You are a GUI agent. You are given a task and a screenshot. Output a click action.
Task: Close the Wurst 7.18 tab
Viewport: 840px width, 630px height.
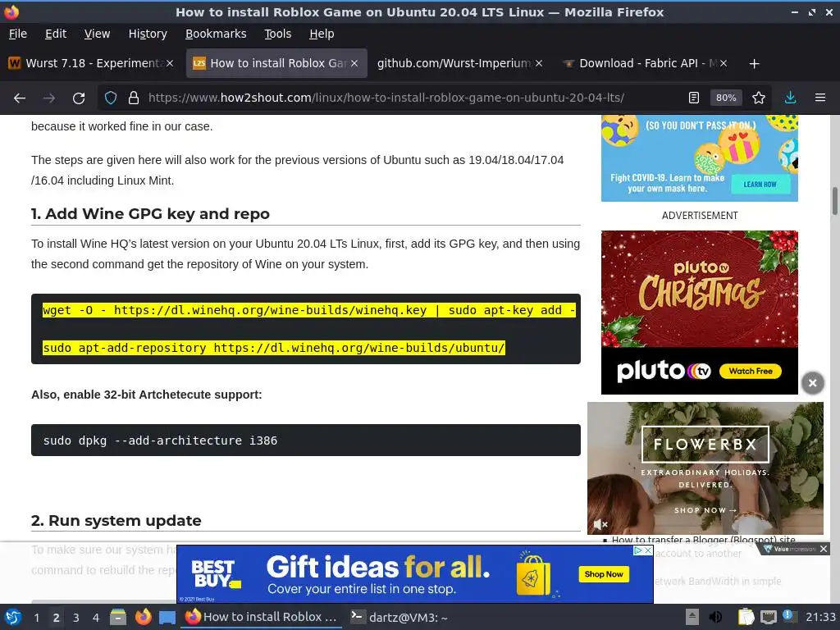point(169,63)
